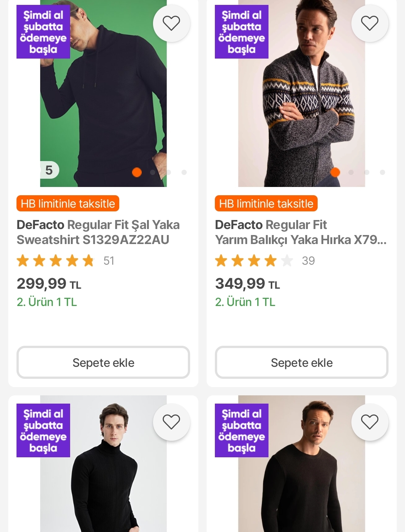Tap heart icon on black crew-neck sweater
Screen dimensions: 405x532
[x=369, y=422]
